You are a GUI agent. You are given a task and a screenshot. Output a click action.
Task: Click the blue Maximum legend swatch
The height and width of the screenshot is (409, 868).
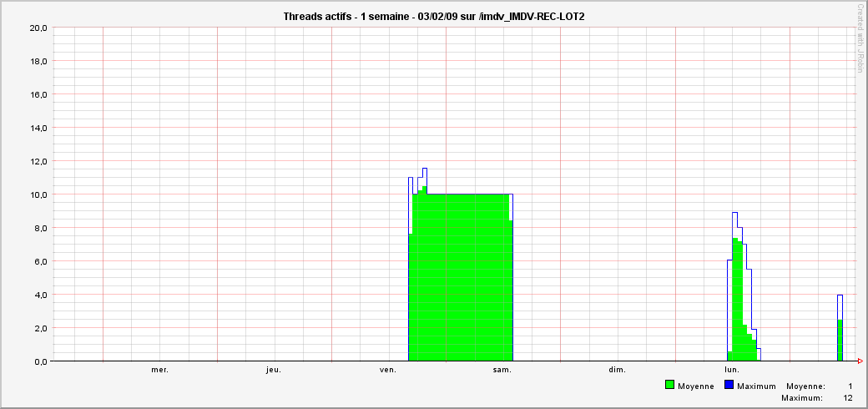tap(729, 386)
